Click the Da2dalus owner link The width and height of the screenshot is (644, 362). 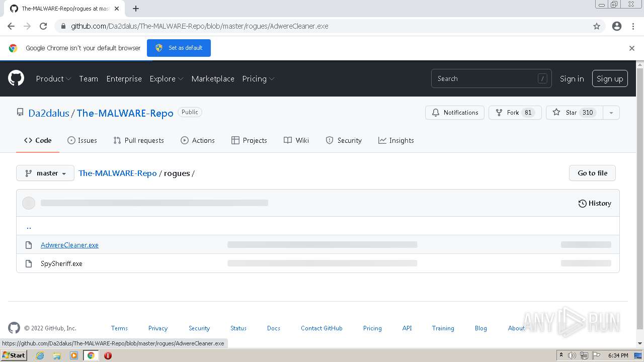point(49,113)
